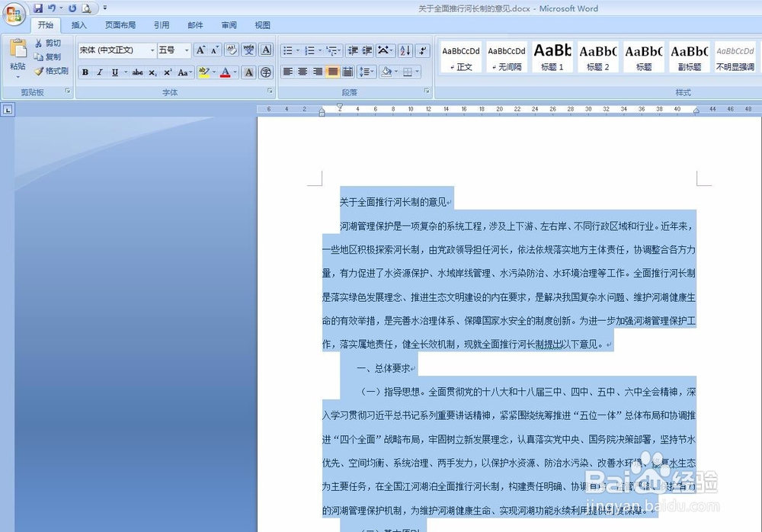The width and height of the screenshot is (762, 532).
Task: Toggle underline formatting
Action: click(115, 72)
